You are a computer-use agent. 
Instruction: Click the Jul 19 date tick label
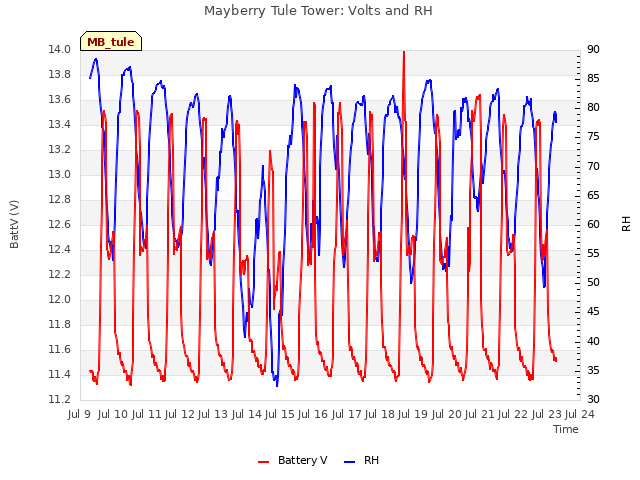click(412, 414)
